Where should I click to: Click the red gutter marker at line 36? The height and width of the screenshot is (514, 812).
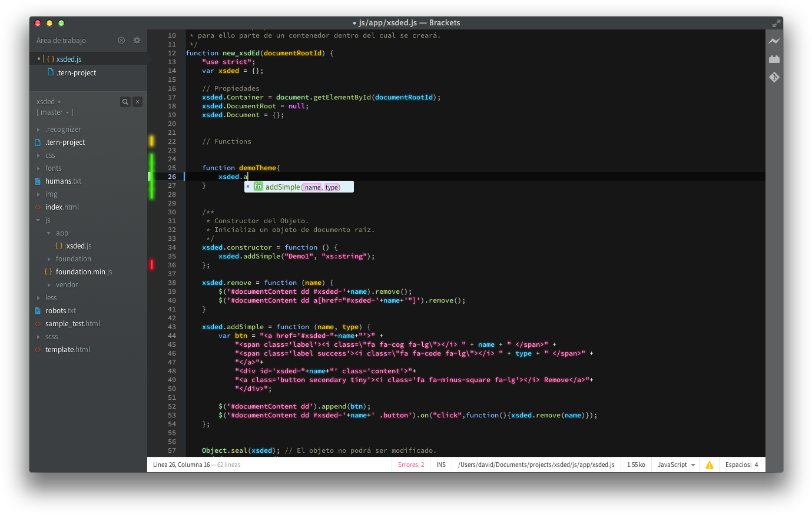(151, 265)
